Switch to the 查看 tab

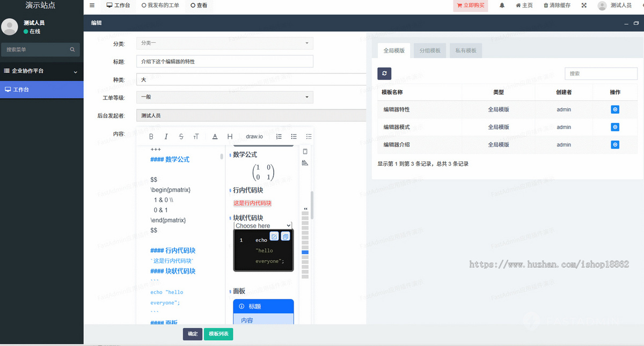[x=199, y=5]
